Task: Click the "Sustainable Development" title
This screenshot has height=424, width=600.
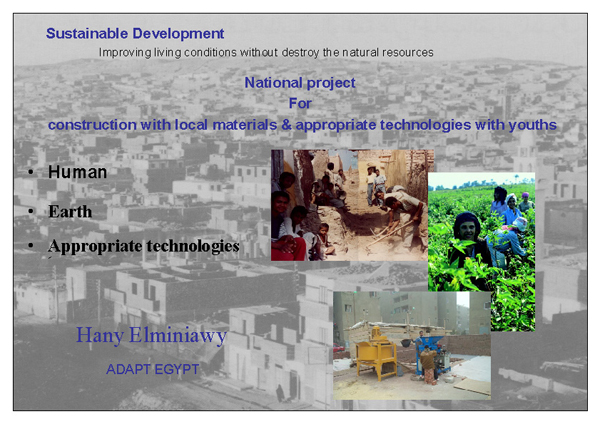Action: [x=135, y=34]
